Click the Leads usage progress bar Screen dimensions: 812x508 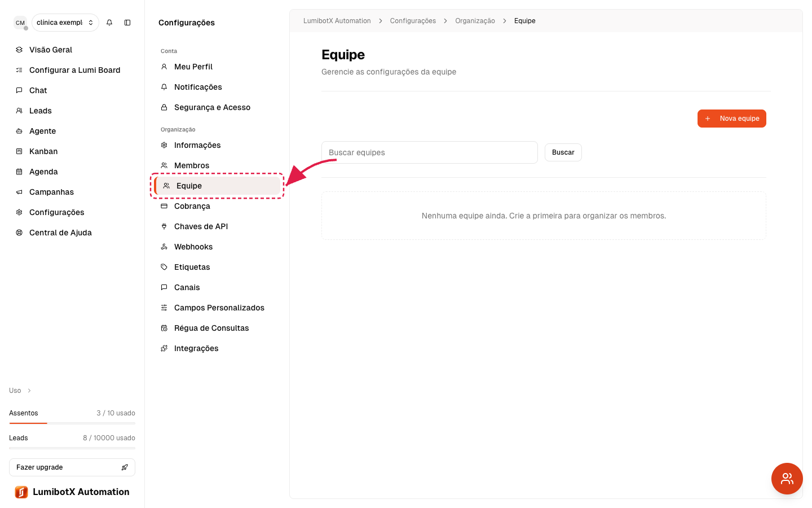pyautogui.click(x=72, y=448)
